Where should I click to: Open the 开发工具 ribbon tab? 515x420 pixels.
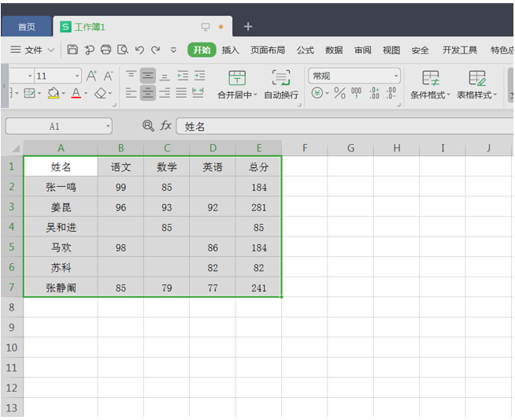tap(460, 50)
